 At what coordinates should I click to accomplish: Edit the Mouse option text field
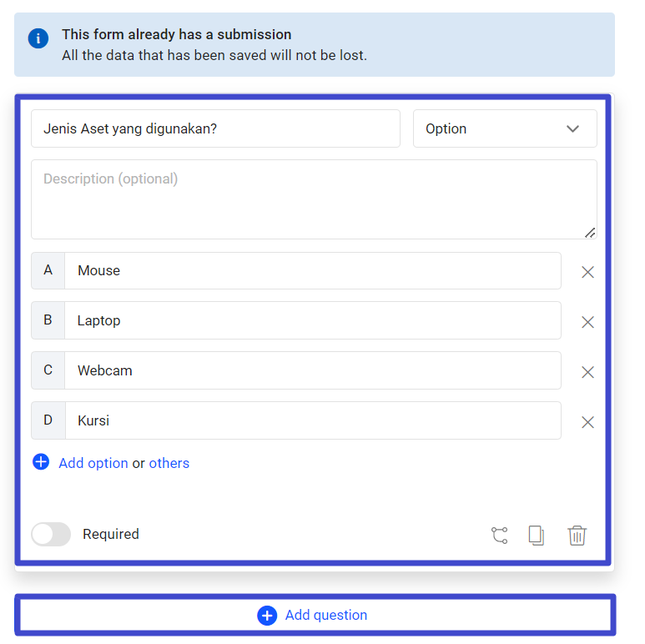tap(312, 270)
